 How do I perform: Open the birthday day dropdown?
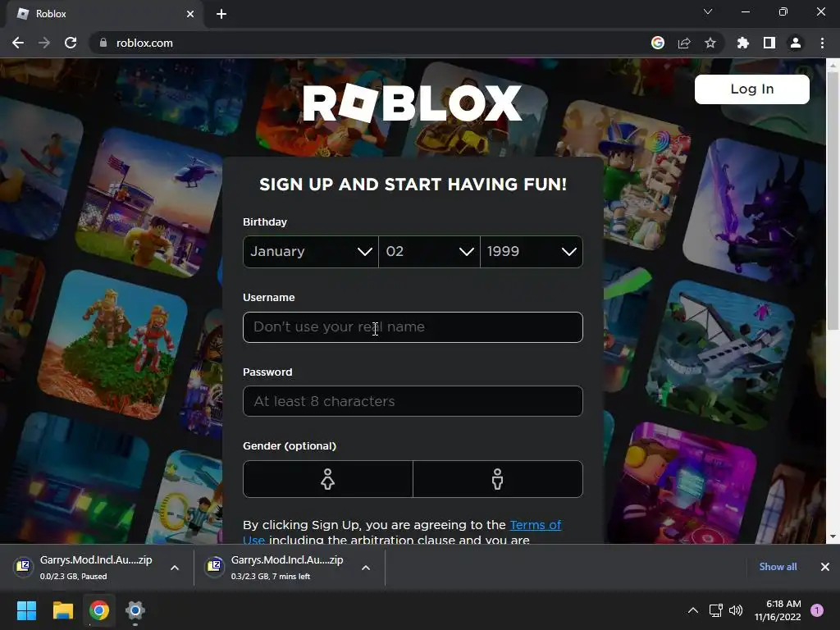pos(429,251)
